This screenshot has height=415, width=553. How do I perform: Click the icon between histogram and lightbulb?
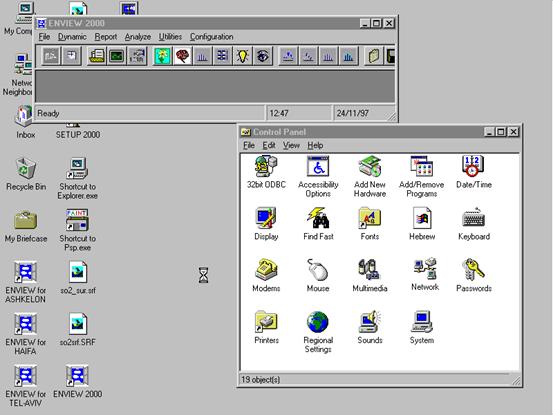[x=223, y=56]
